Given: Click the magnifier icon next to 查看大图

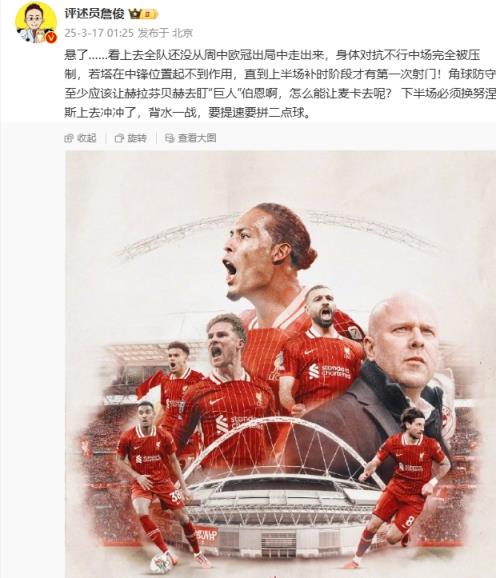Looking at the screenshot, I should [169, 138].
